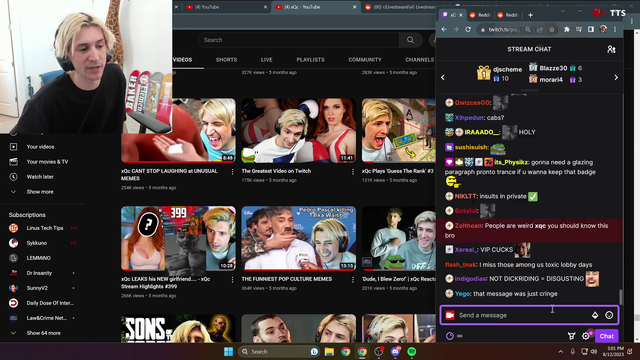Screen dimensions: 640x360
Task: Open 'THE FUNNIEST POP CULTURE MEMES' thumbnail
Action: 298,238
